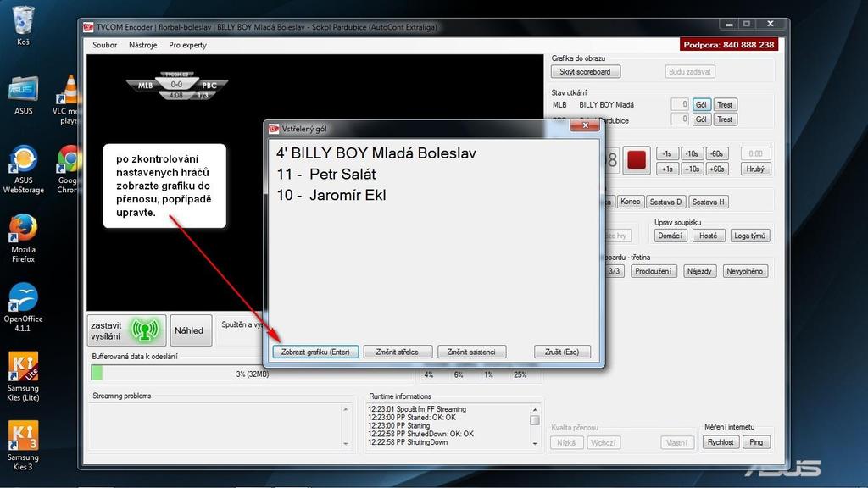Click home team score field
Image resolution: width=868 pixels, height=488 pixels.
680,104
